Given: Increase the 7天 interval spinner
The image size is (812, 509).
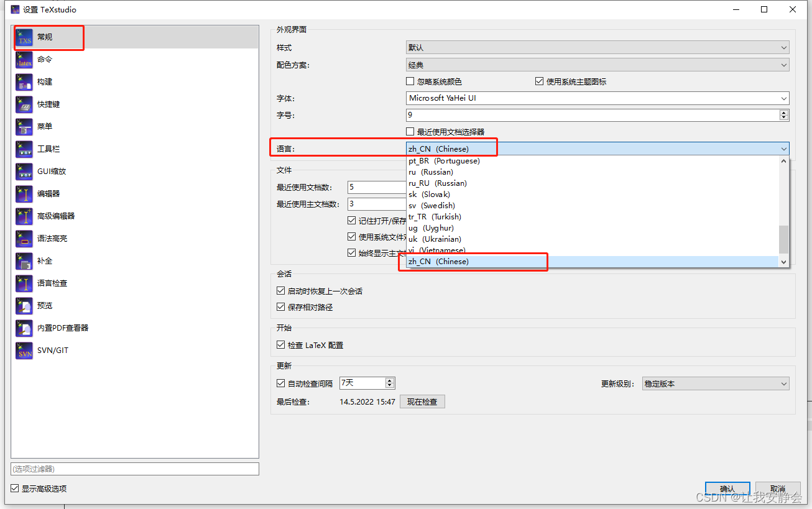Looking at the screenshot, I should click(390, 380).
